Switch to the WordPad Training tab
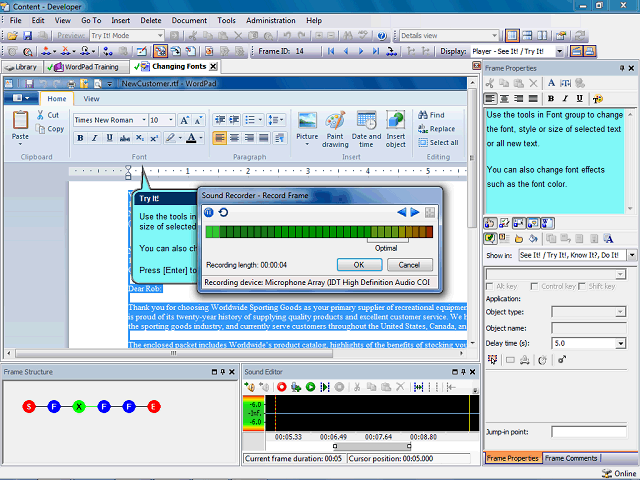The image size is (640, 480). 87,67
